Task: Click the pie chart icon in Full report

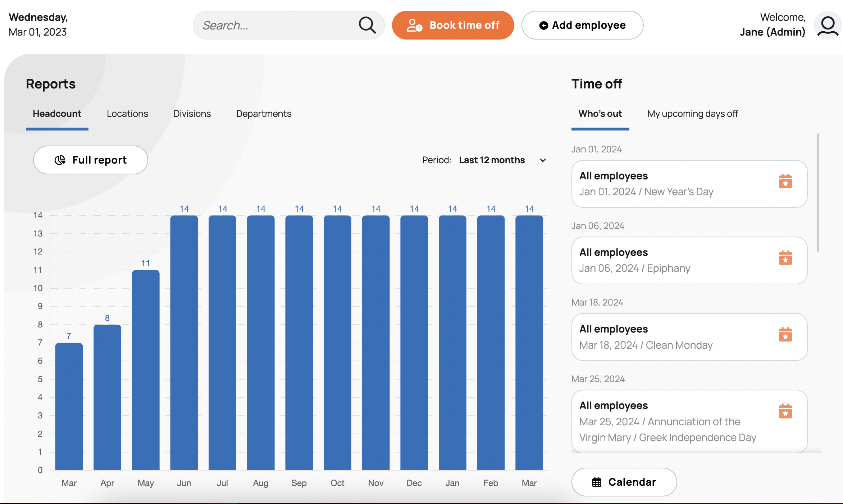Action: click(60, 160)
